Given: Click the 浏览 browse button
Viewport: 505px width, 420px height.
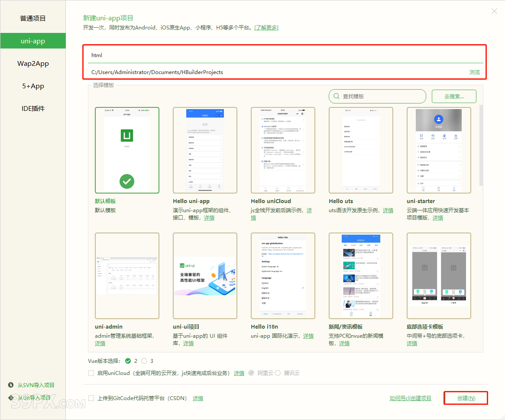Looking at the screenshot, I should coord(474,72).
